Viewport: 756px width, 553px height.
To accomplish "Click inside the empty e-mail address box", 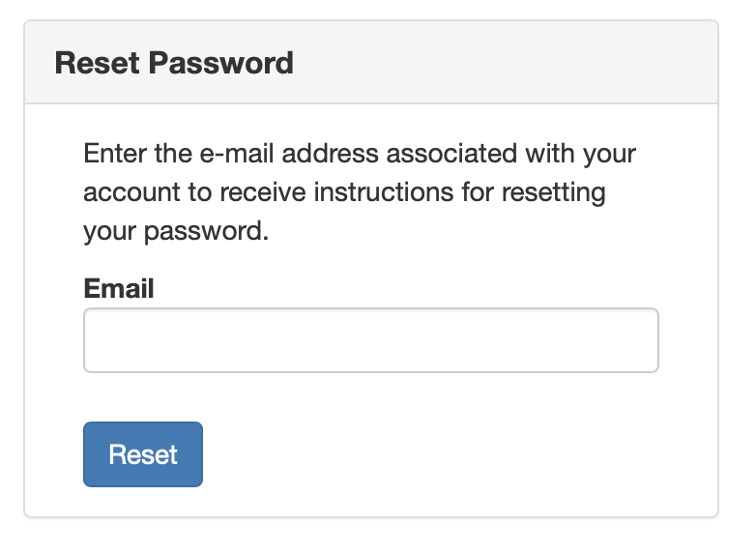I will tap(370, 340).
